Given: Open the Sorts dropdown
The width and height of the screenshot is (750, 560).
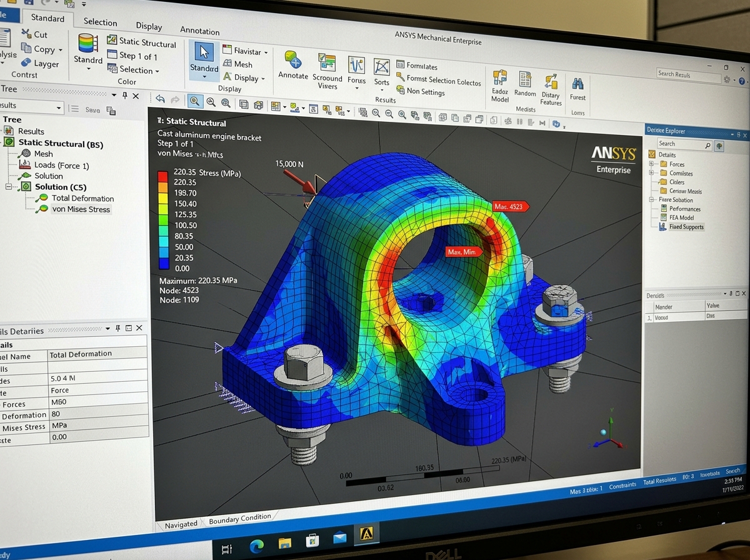Looking at the screenshot, I should [x=381, y=90].
